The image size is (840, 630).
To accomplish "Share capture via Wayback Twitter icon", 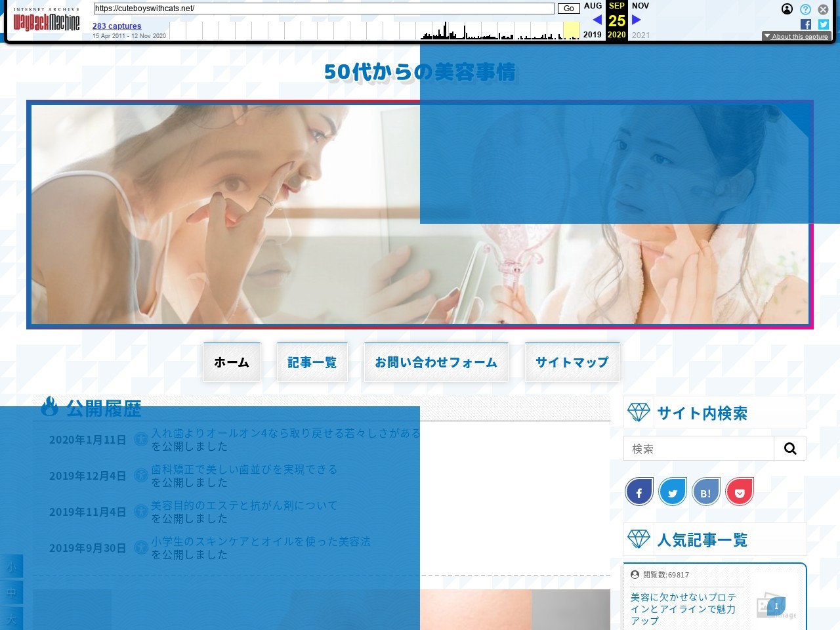I will pyautogui.click(x=824, y=24).
